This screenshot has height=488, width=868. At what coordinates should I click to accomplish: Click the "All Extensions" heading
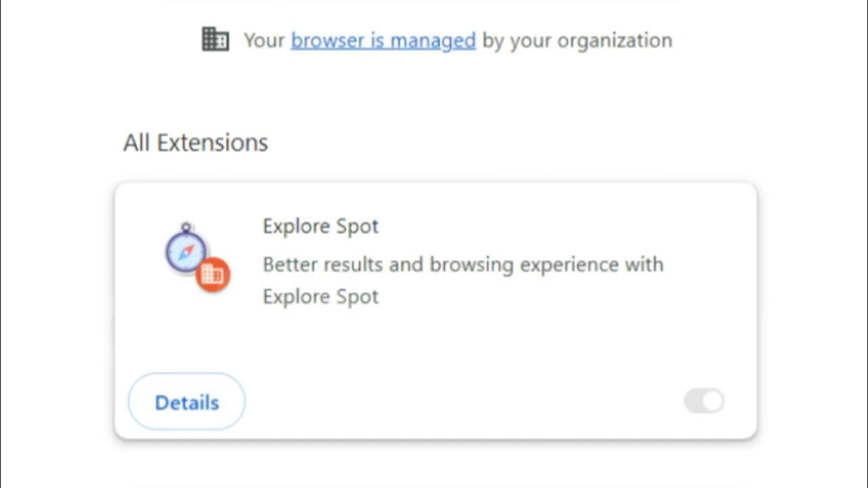tap(195, 143)
